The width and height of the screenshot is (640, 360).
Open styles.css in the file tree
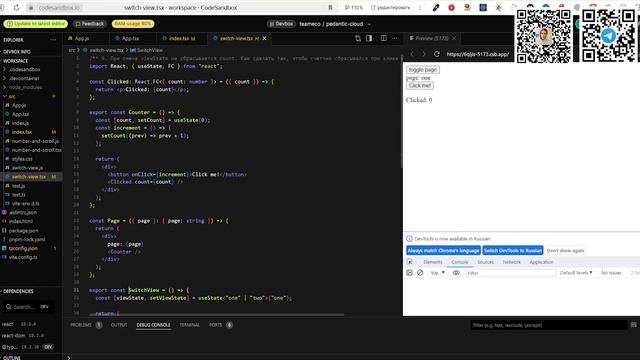coord(22,159)
